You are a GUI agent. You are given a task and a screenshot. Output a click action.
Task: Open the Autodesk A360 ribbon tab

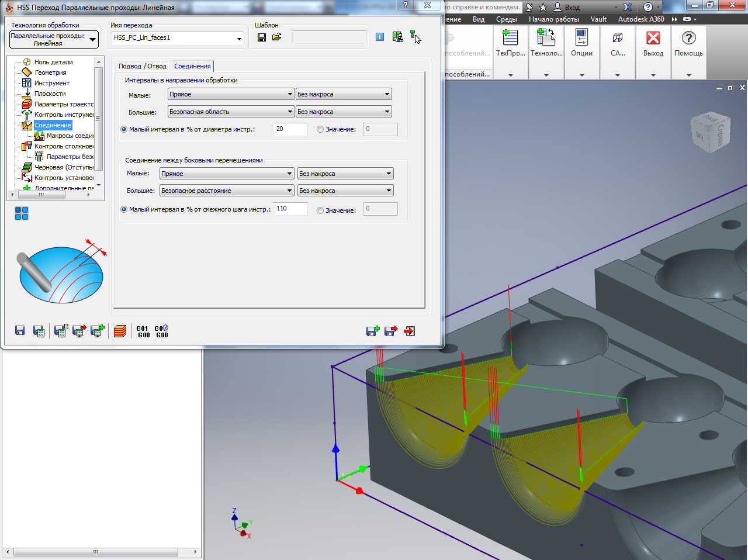pyautogui.click(x=641, y=19)
